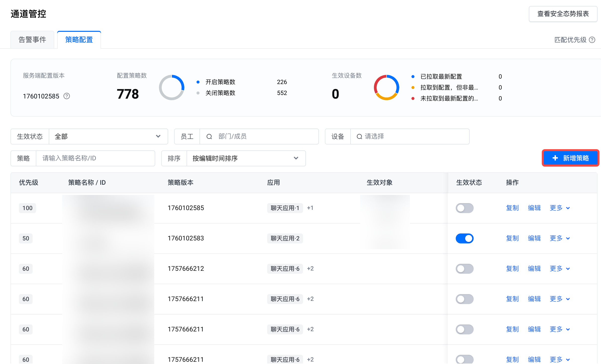This screenshot has width=601, height=364.
Task: Click 编辑 for version 1760102583 row
Action: (534, 238)
